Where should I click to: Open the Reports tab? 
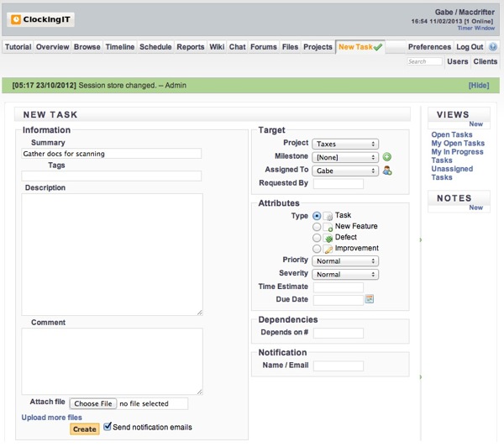pyautogui.click(x=190, y=47)
